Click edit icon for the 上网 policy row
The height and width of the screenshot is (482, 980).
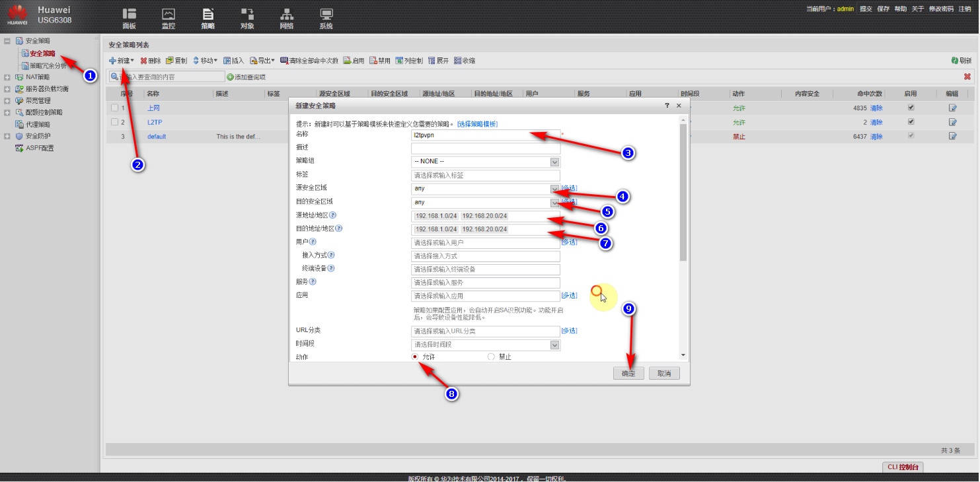[x=952, y=108]
